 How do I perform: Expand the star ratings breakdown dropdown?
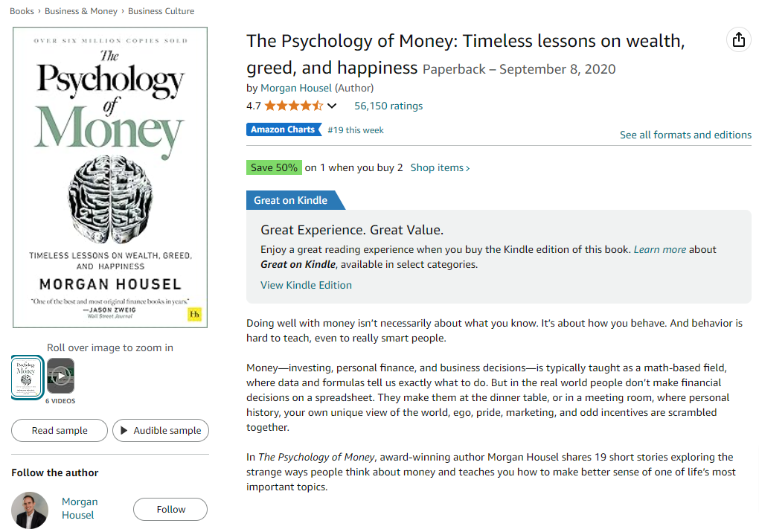332,106
